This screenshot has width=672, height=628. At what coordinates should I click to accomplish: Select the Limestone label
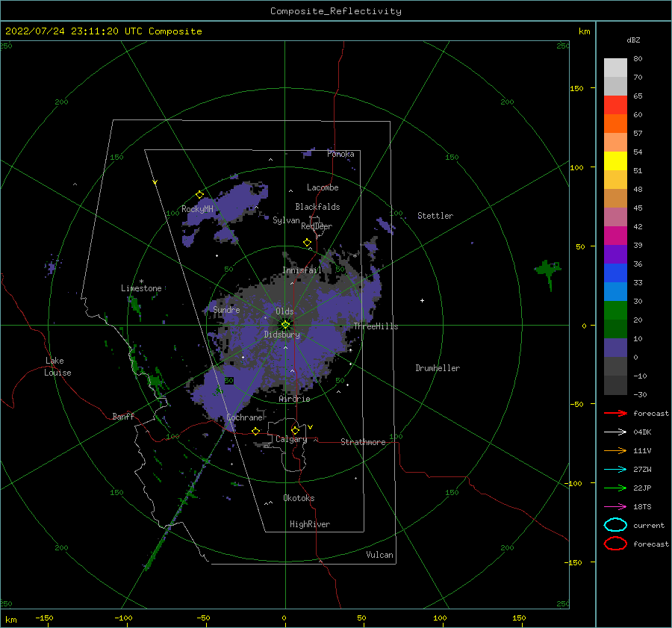pos(141,288)
